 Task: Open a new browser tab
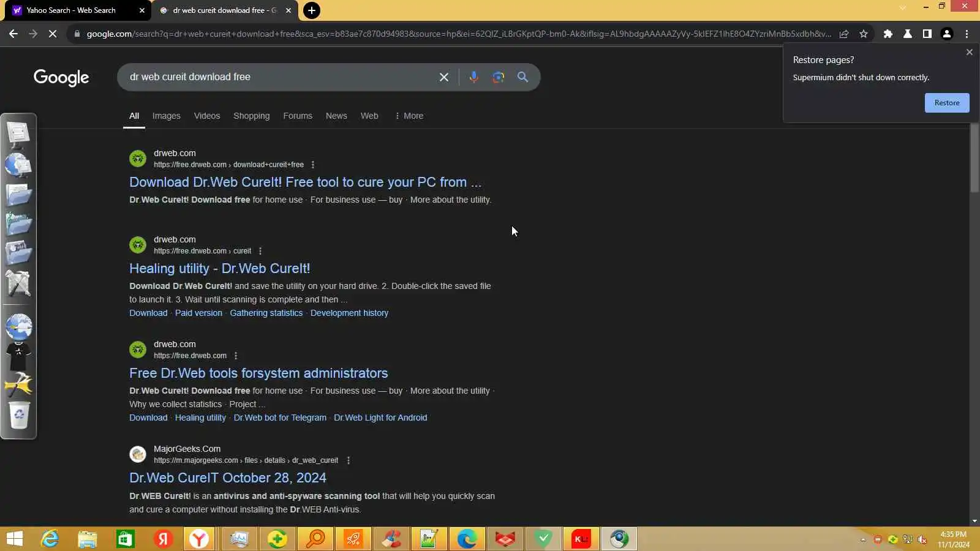coord(312,10)
